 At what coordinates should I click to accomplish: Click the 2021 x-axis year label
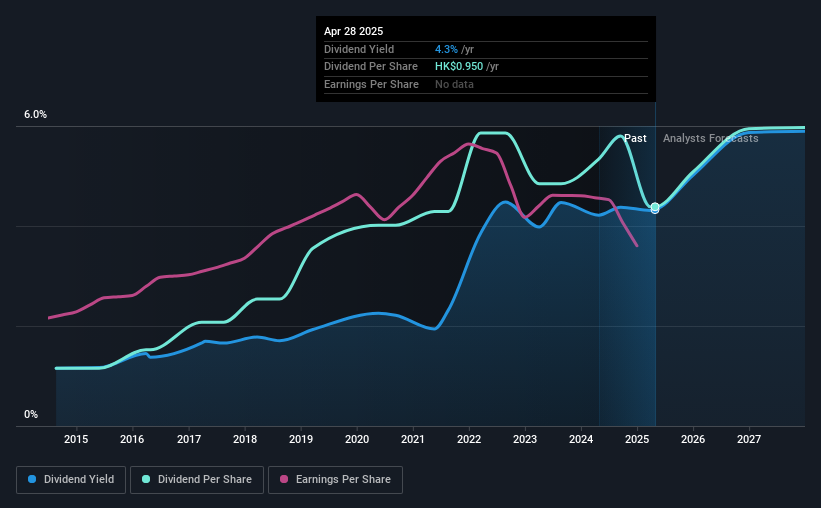[413, 439]
